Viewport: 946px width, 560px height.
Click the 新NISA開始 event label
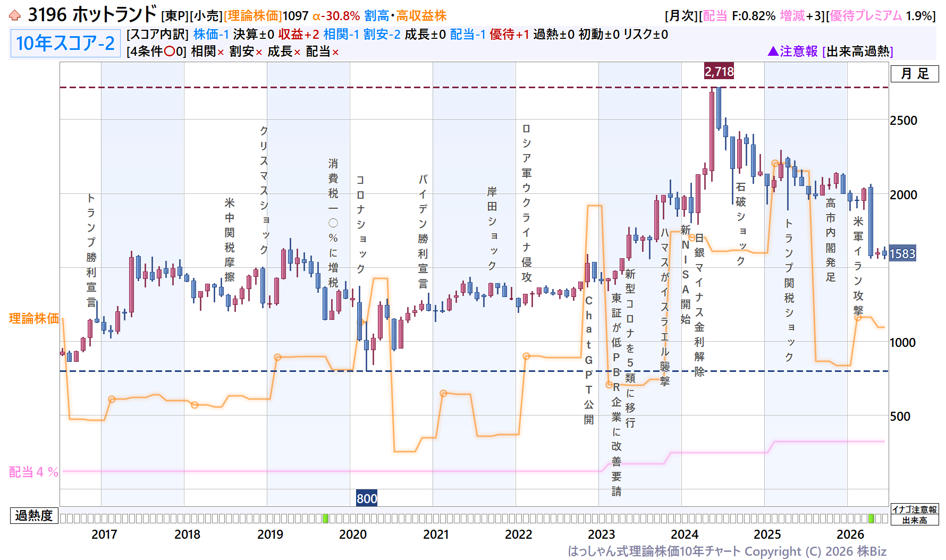click(x=686, y=275)
